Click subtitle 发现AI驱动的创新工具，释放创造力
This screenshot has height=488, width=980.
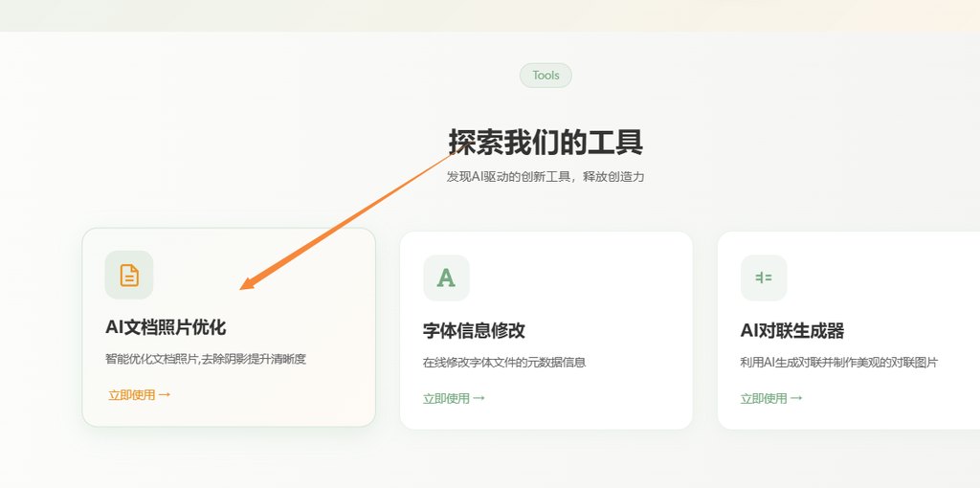click(546, 177)
